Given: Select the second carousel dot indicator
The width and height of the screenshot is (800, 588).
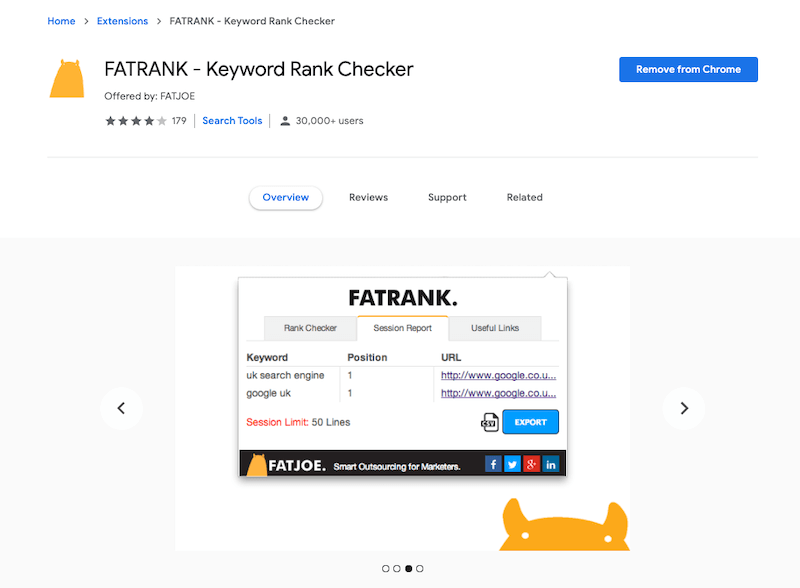Looking at the screenshot, I should click(397, 569).
